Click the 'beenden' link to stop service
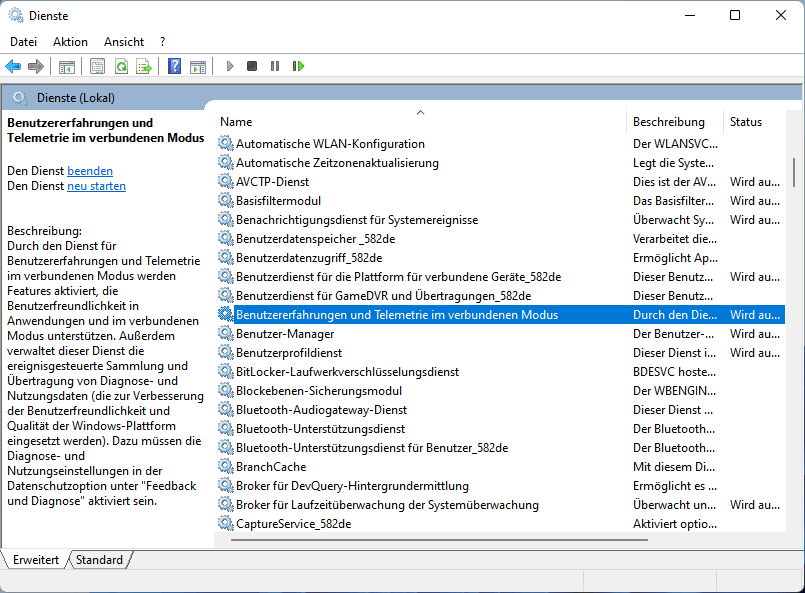This screenshot has width=805, height=593. 90,171
